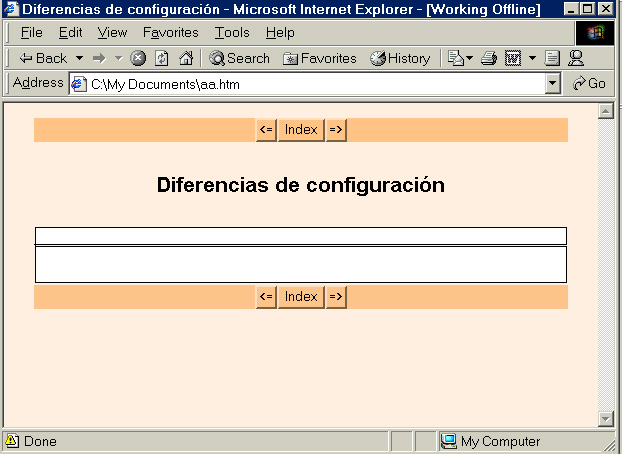Click the Print icon
Viewport: 622px width, 454px height.
point(488,58)
